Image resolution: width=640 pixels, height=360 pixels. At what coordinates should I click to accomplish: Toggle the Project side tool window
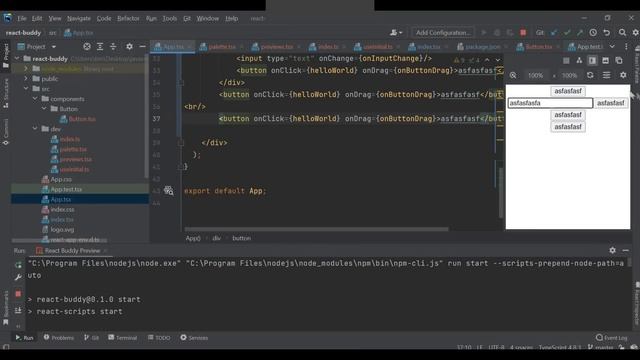tap(6, 55)
